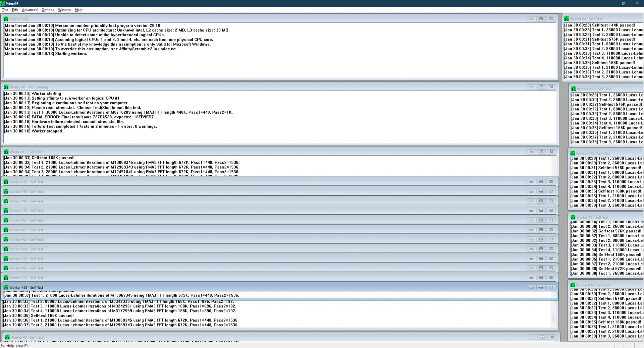Click the Worker #22 window icon

(6, 230)
